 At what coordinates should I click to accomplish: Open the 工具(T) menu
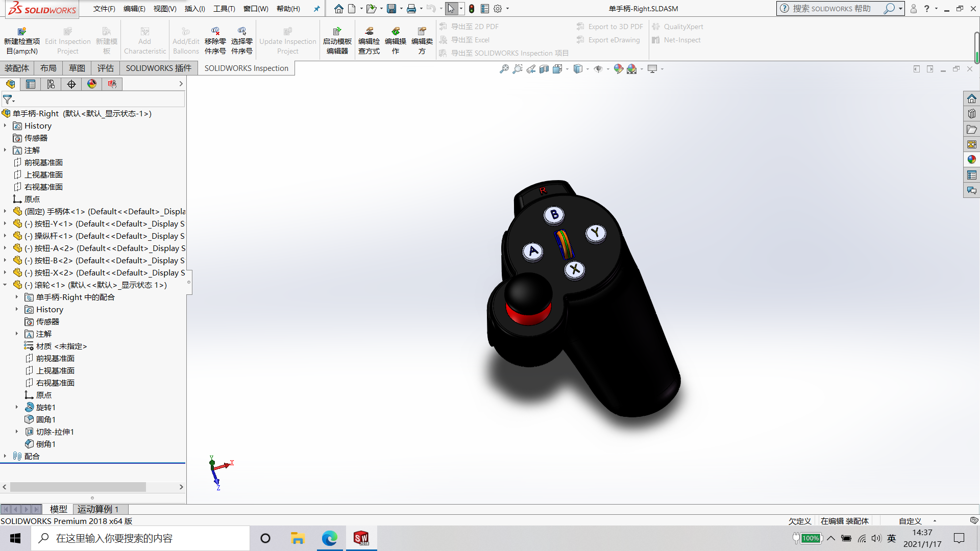(x=224, y=9)
